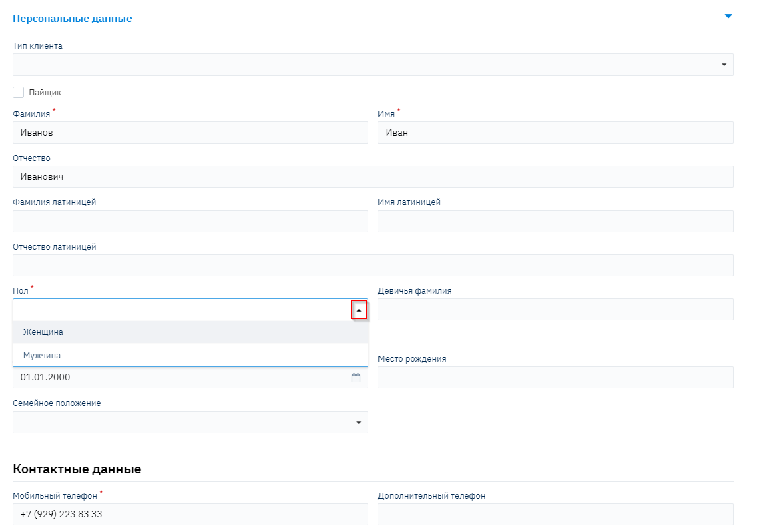Close the Пол dropdown via arrow

point(359,310)
